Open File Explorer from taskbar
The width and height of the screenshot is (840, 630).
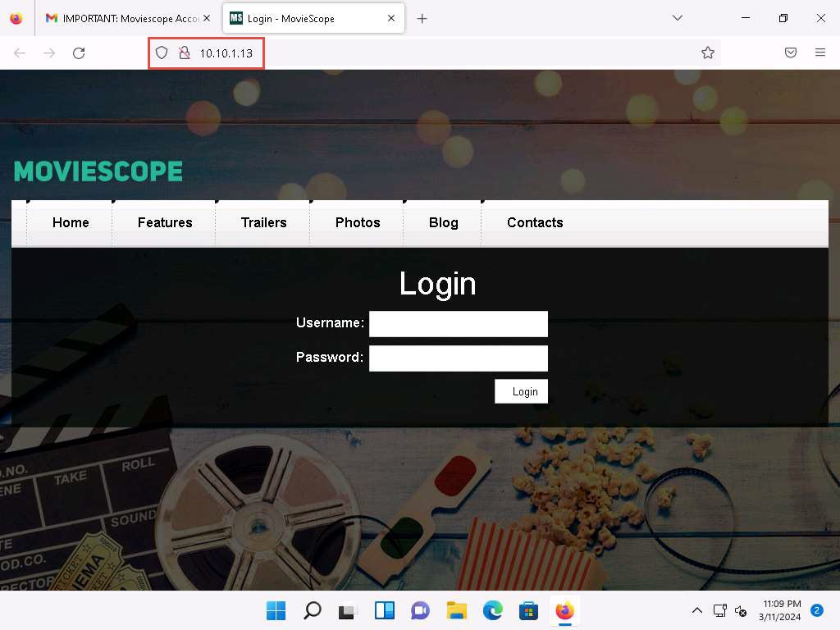pyautogui.click(x=456, y=610)
